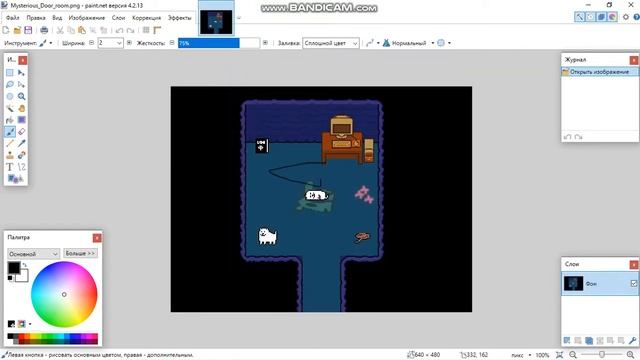
Task: Click the Cut scissors icon
Action: (x=60, y=30)
